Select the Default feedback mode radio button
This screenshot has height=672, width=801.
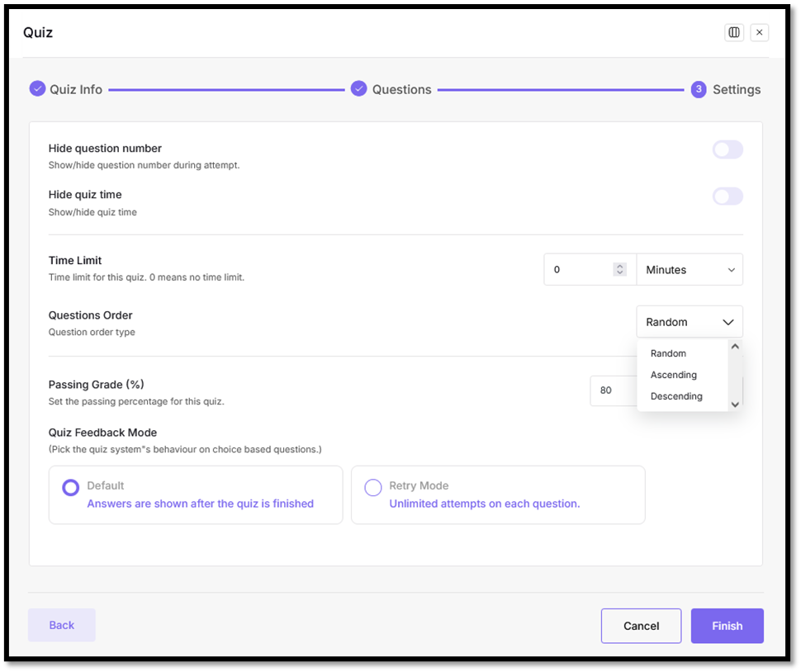[71, 487]
